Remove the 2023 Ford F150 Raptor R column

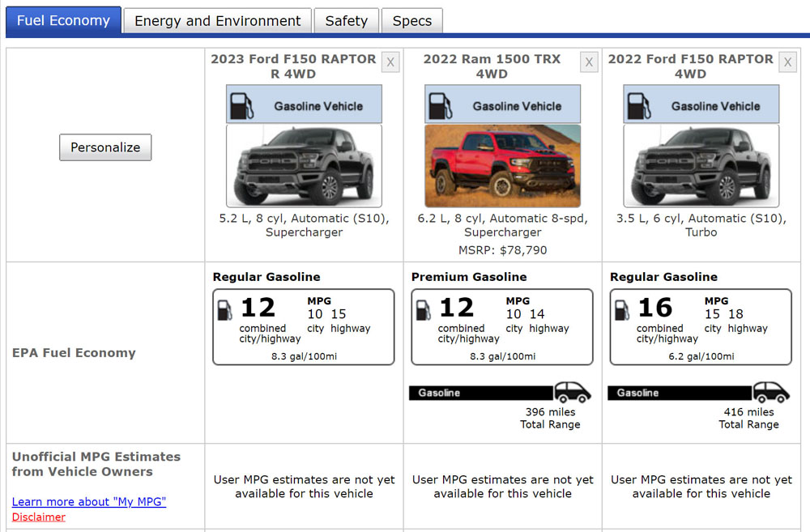tap(390, 62)
